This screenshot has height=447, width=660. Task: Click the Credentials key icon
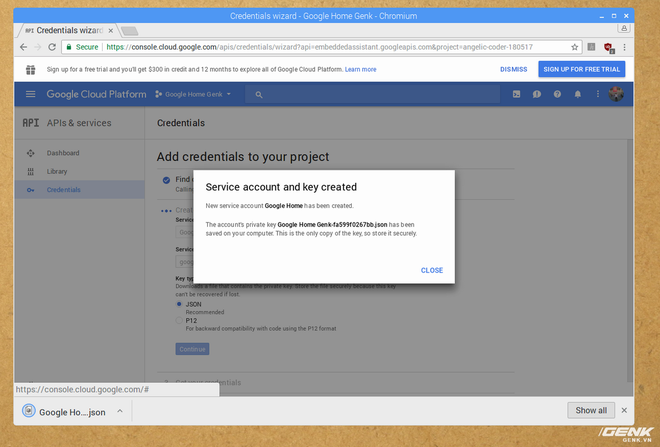[31, 190]
